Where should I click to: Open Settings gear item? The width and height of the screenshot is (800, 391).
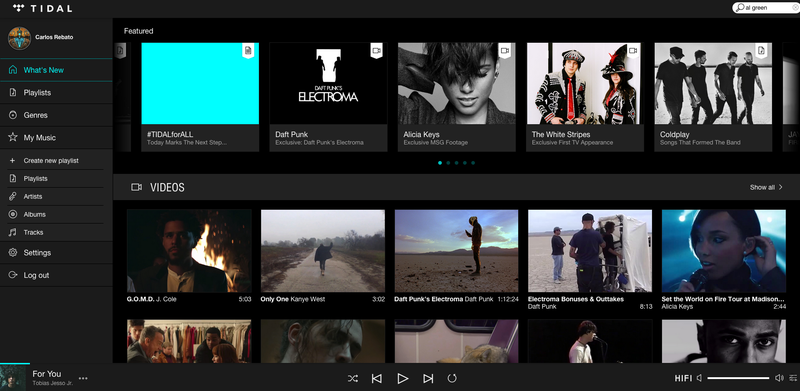pos(56,253)
